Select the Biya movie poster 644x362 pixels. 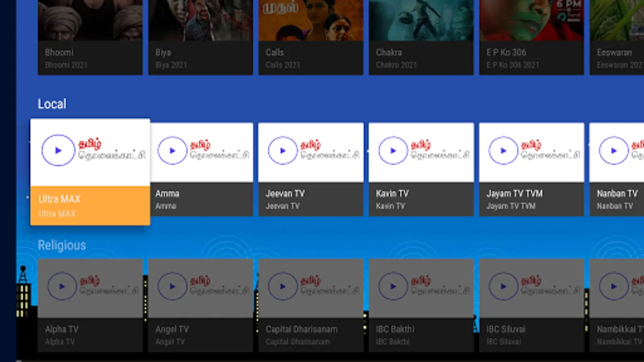tap(200, 20)
